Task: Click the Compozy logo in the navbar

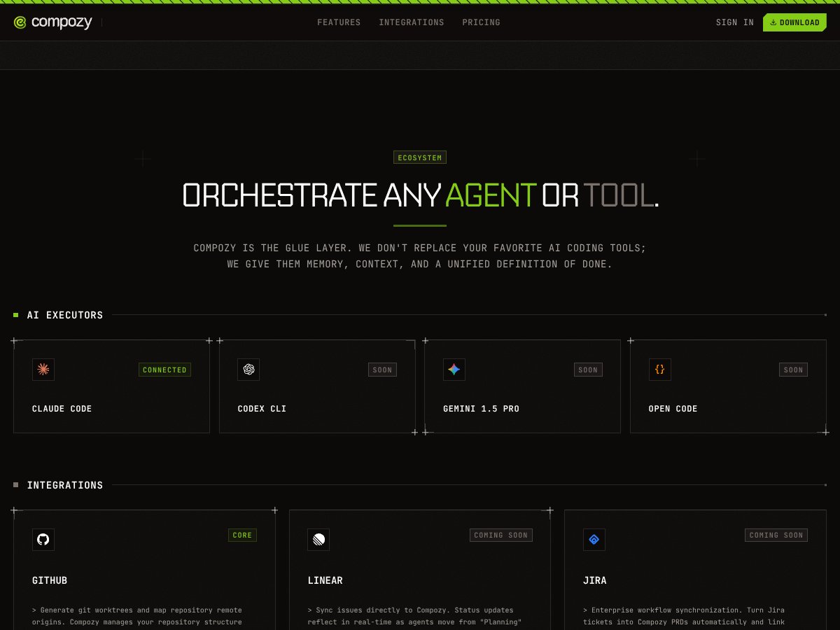Action: tap(52, 22)
